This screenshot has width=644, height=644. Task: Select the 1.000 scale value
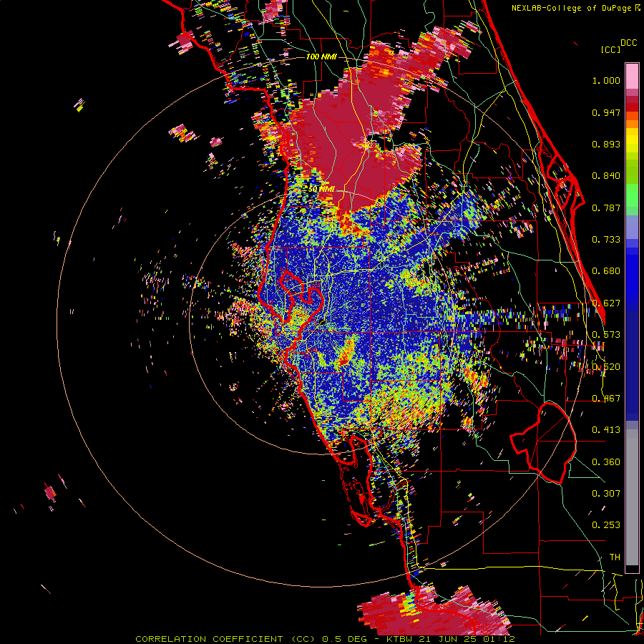[606, 80]
